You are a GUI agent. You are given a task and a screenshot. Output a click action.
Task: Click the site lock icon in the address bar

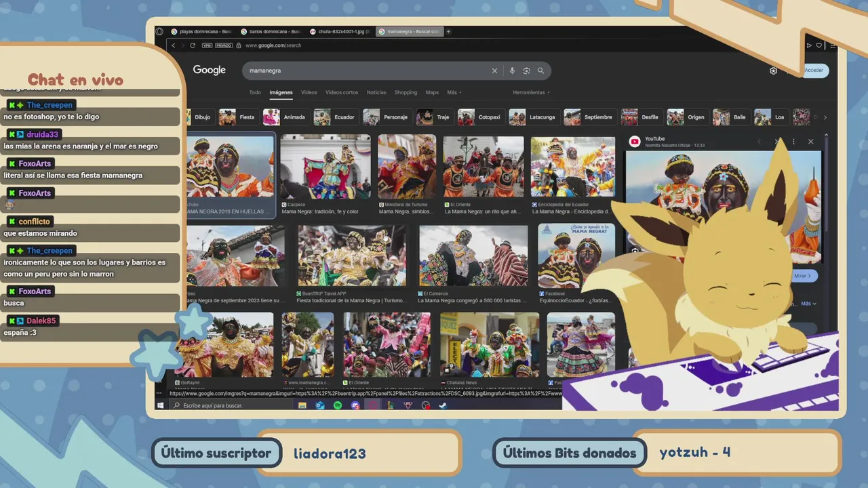pos(239,45)
